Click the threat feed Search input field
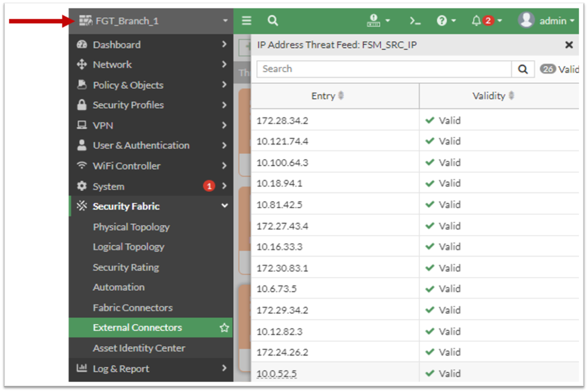588x392 pixels. point(384,69)
